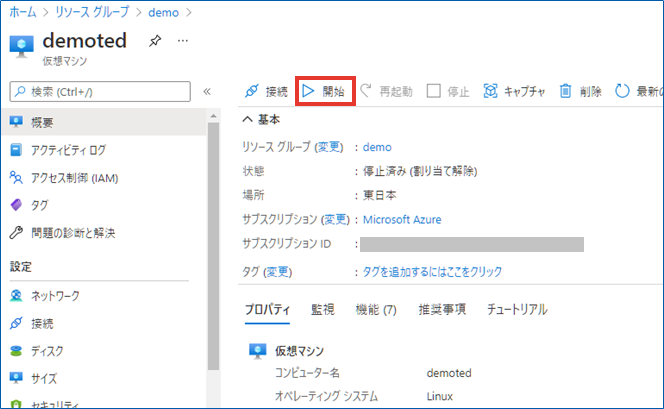Click the refresh icon at toolbar end
Image resolution: width=664 pixels, height=409 pixels.
pos(622,91)
